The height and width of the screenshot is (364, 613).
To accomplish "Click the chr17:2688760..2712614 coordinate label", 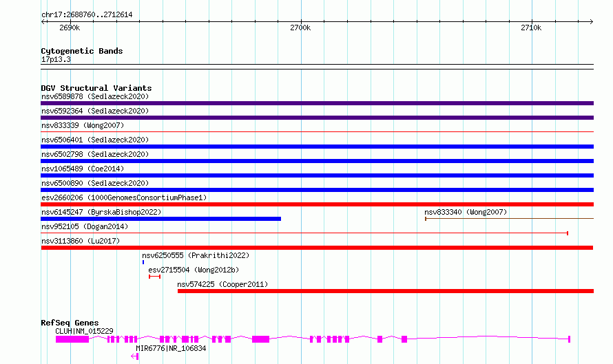I will (87, 14).
